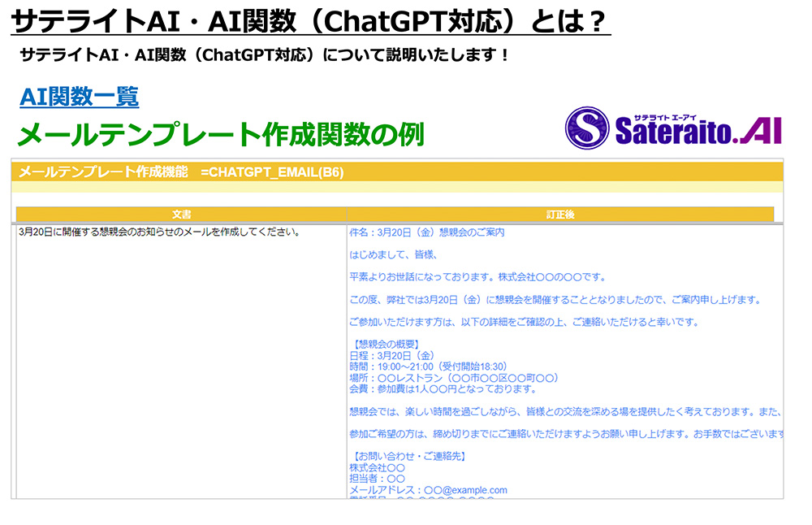Click the line 会費：参加費は1人〇〇円
Image resolution: width=812 pixels, height=525 pixels.
[444, 388]
